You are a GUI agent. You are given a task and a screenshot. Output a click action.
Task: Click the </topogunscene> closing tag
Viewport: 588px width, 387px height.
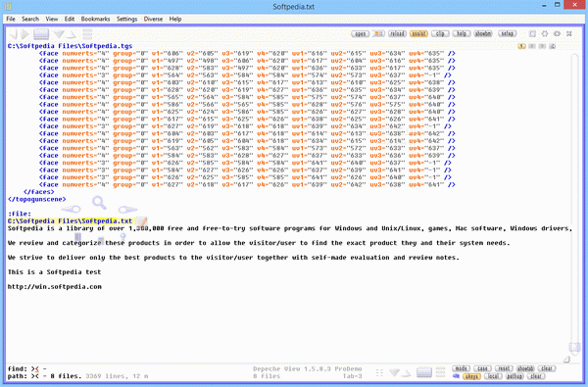(x=37, y=200)
